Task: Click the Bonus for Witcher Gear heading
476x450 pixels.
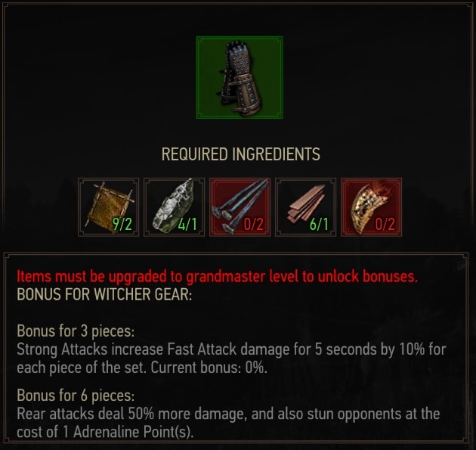Action: click(104, 294)
